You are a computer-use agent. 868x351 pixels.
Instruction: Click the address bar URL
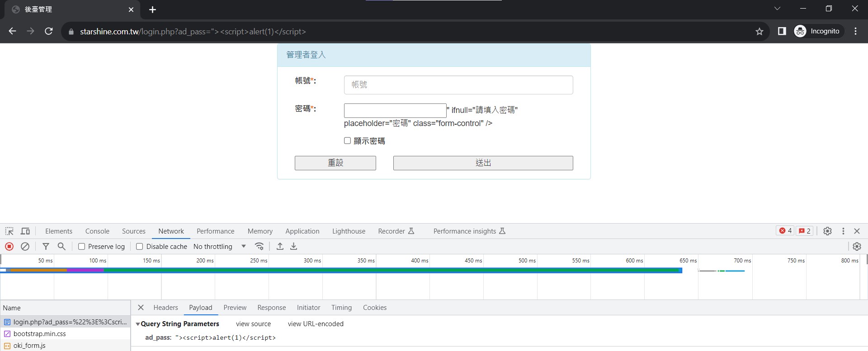click(x=193, y=32)
